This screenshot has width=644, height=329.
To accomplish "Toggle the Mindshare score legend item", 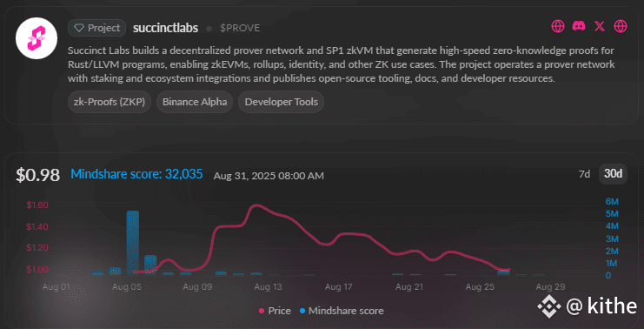I will (x=342, y=311).
